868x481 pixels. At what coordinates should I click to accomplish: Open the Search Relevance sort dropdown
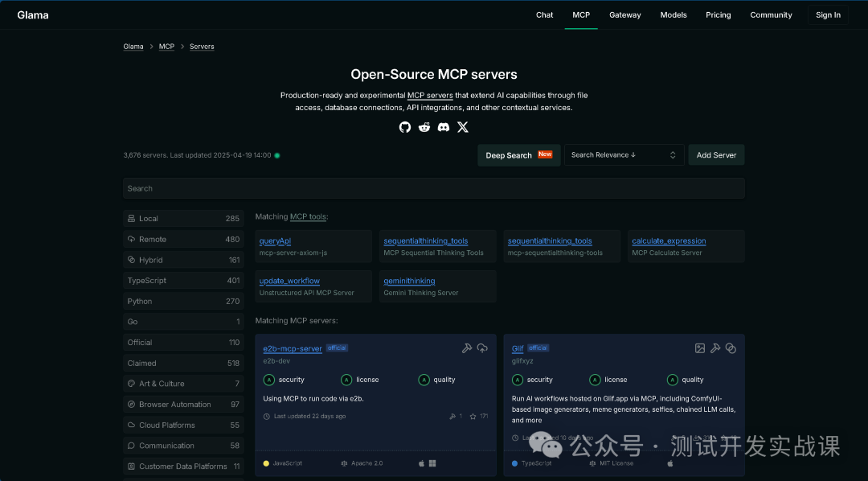coord(624,155)
